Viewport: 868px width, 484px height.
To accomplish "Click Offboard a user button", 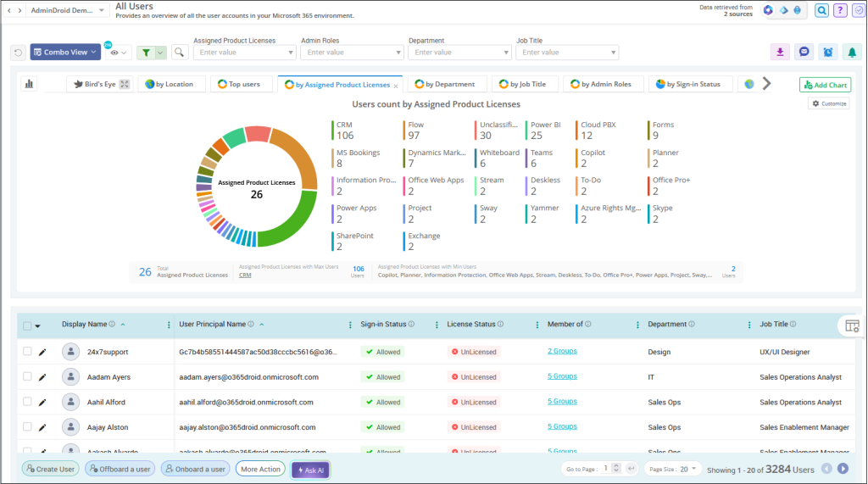I will (x=120, y=469).
